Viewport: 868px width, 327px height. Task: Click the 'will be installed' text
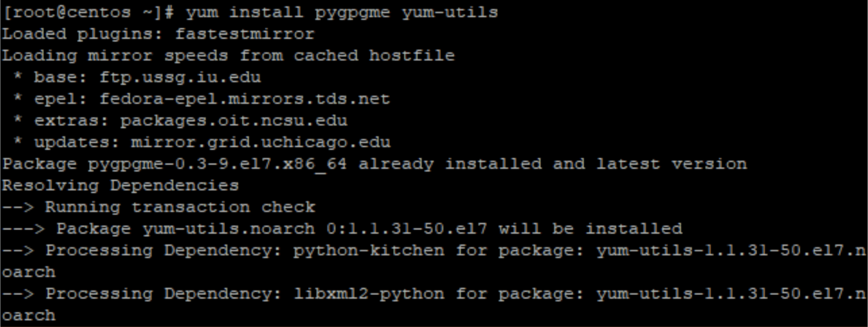coord(590,229)
